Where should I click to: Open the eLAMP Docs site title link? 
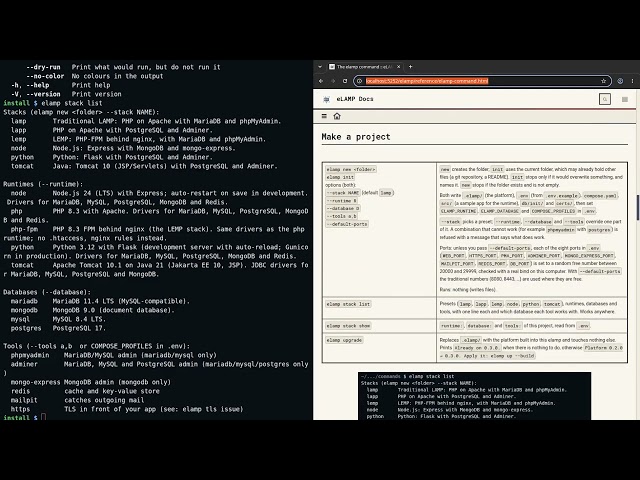[355, 99]
